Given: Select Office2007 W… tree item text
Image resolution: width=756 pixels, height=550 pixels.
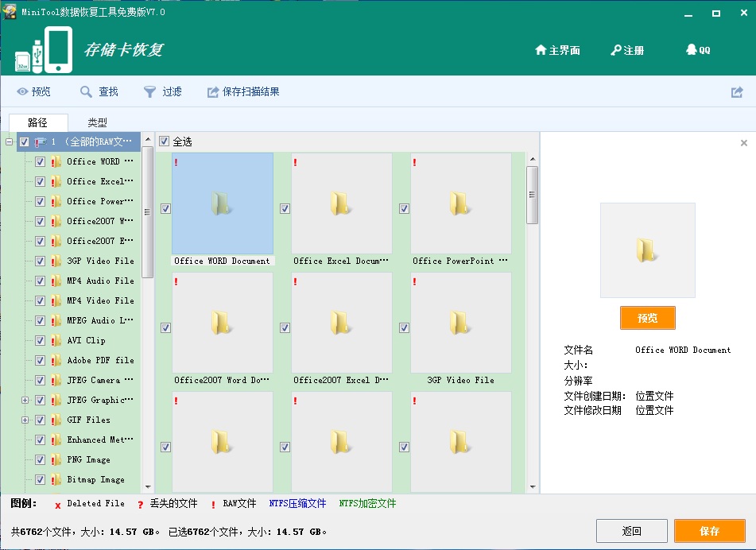Looking at the screenshot, I should [100, 221].
